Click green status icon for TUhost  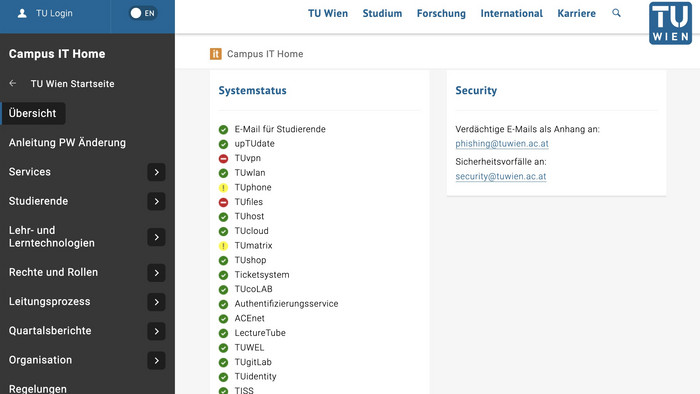[x=223, y=217]
